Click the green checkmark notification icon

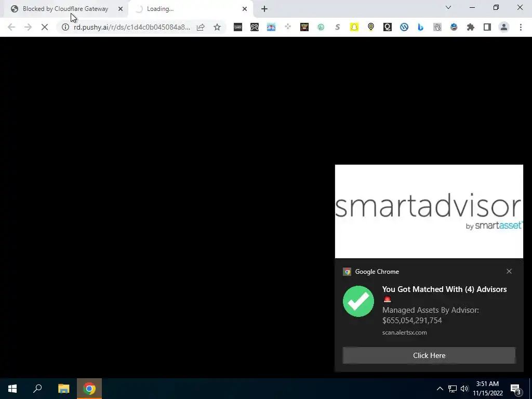point(358,301)
